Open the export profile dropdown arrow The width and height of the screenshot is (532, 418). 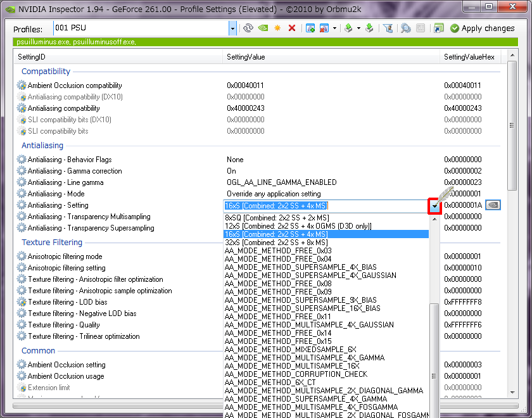point(358,28)
